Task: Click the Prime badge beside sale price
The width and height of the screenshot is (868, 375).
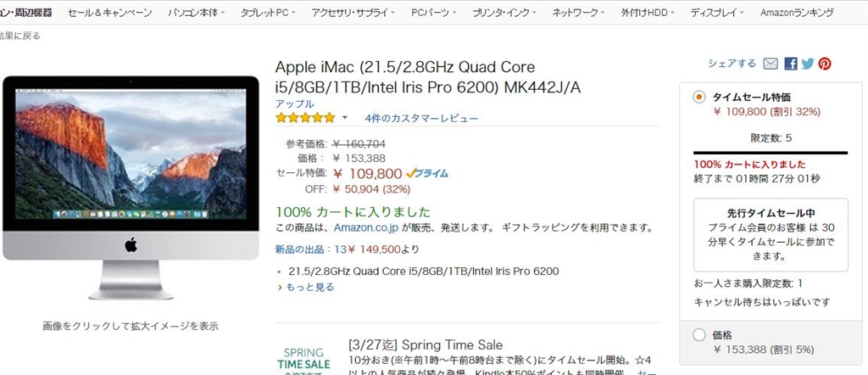Action: tap(426, 173)
